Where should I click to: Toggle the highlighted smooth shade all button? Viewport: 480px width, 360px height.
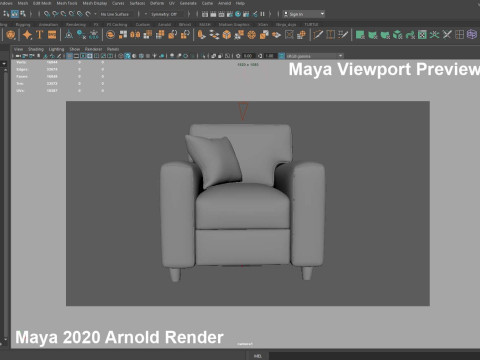coord(127,56)
